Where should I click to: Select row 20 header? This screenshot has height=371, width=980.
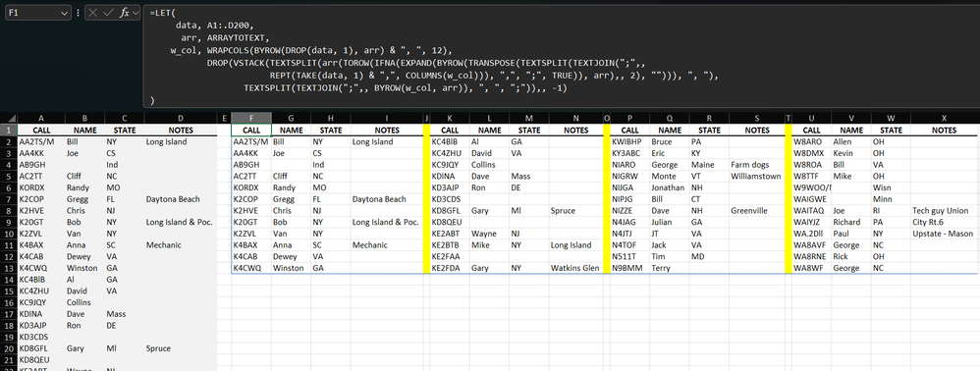9,348
